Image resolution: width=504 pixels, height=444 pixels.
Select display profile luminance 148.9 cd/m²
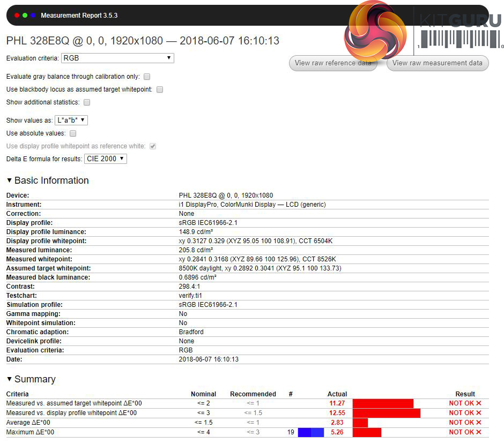pyautogui.click(x=196, y=232)
